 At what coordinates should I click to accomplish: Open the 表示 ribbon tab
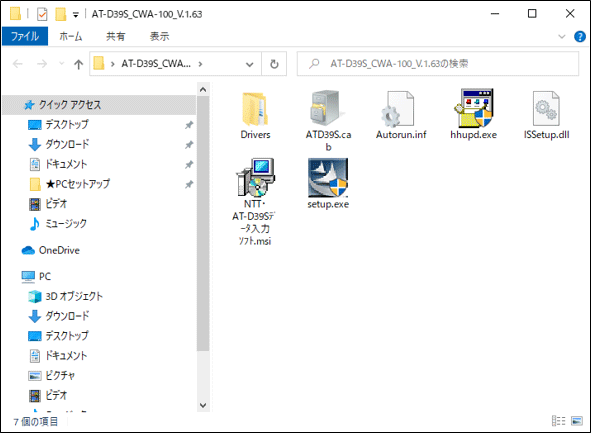pos(159,36)
